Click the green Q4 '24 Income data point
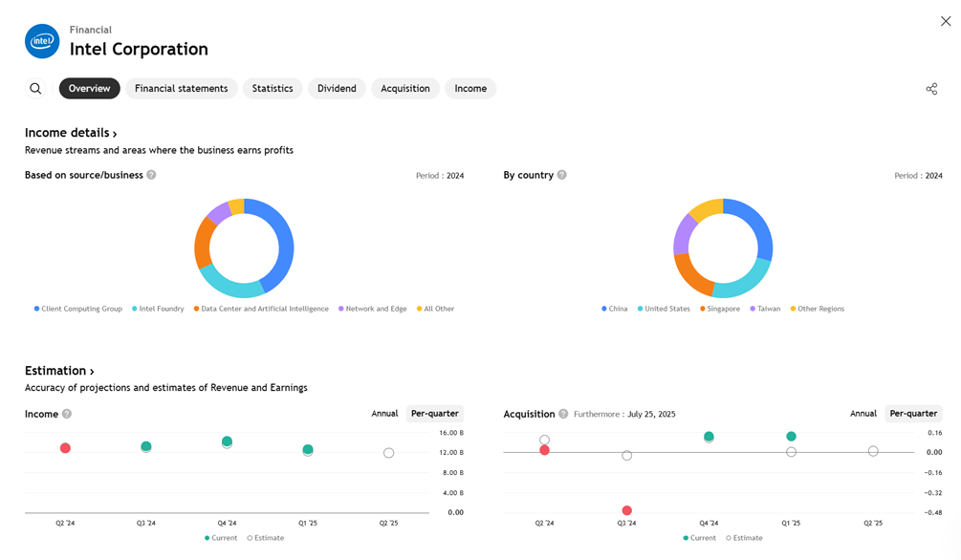961x560 pixels. (x=227, y=442)
